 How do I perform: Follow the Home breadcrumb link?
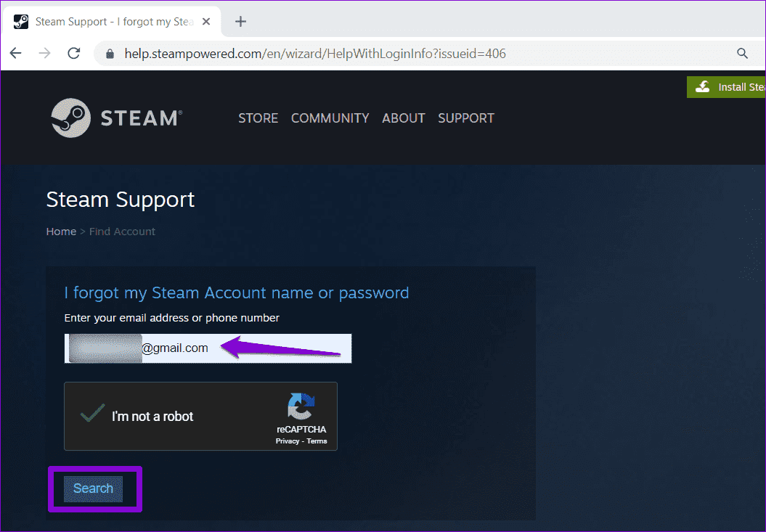pyautogui.click(x=61, y=232)
